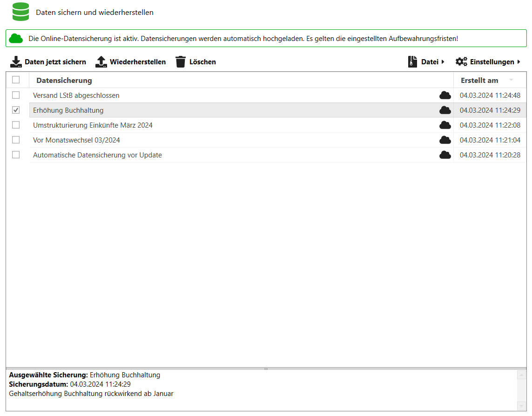This screenshot has width=532, height=416.
Task: Tick checkbox for Umstrukturierung Einkünfte März 2024
Action: (16, 125)
